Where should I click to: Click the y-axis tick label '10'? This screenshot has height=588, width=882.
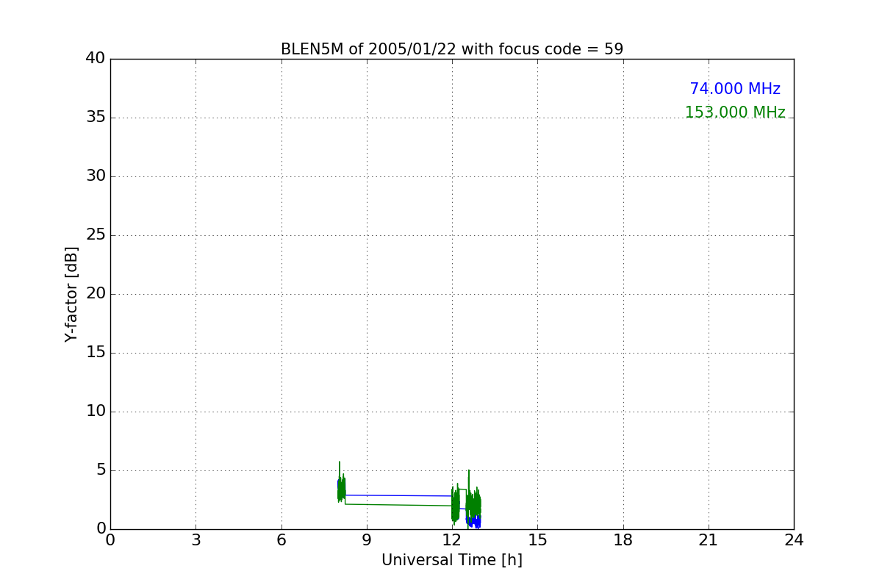tap(96, 412)
